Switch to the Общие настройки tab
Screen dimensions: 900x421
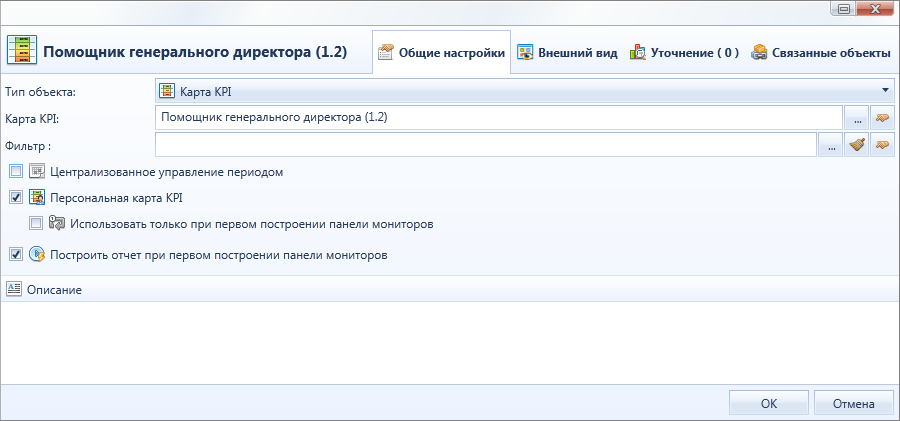pyautogui.click(x=441, y=53)
